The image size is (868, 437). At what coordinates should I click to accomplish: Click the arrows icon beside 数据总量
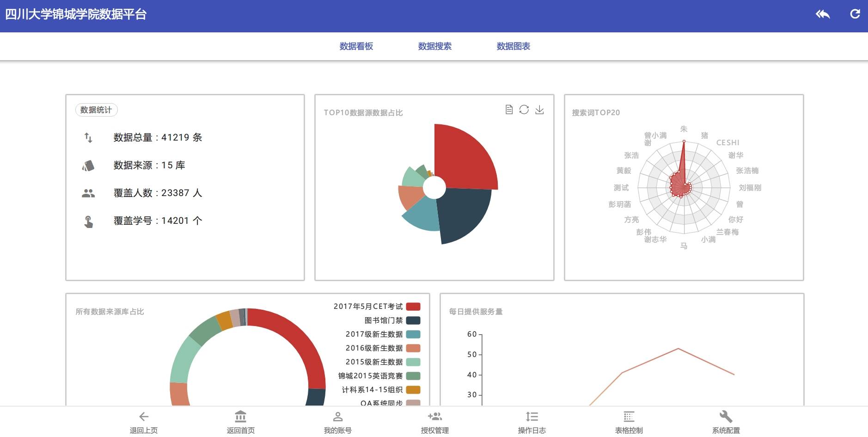point(88,137)
